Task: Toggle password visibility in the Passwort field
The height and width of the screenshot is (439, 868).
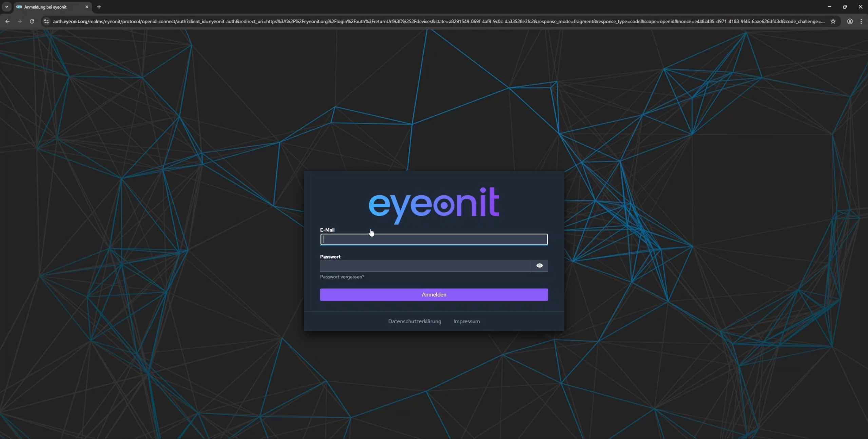Action: 539,265
